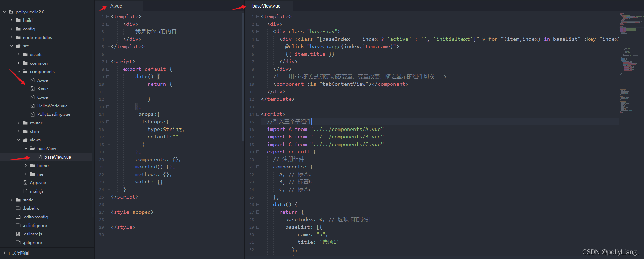Click the home folder icon

point(32,165)
